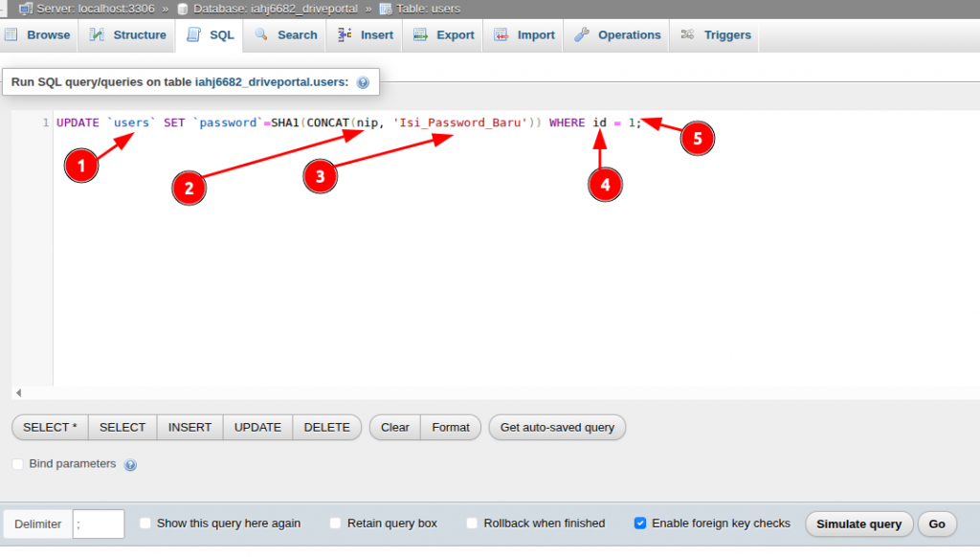The width and height of the screenshot is (980, 557).
Task: Open help icon beside Run SQL query label
Action: (x=363, y=83)
